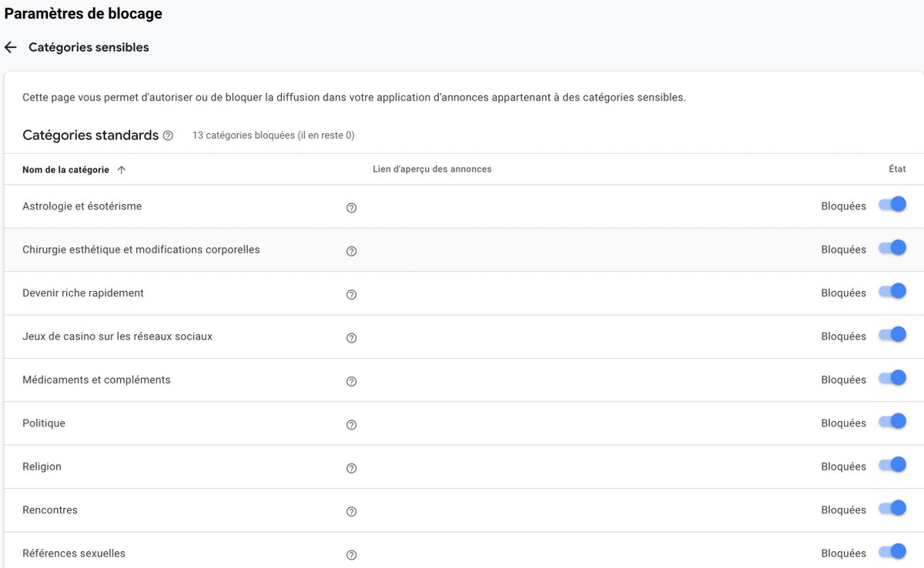Open preview icon for Devenir riche rapidement
924x568 pixels.
[x=351, y=294]
